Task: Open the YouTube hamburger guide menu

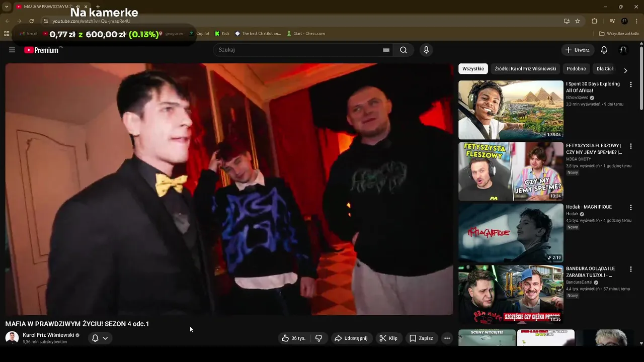Action: 12,50
